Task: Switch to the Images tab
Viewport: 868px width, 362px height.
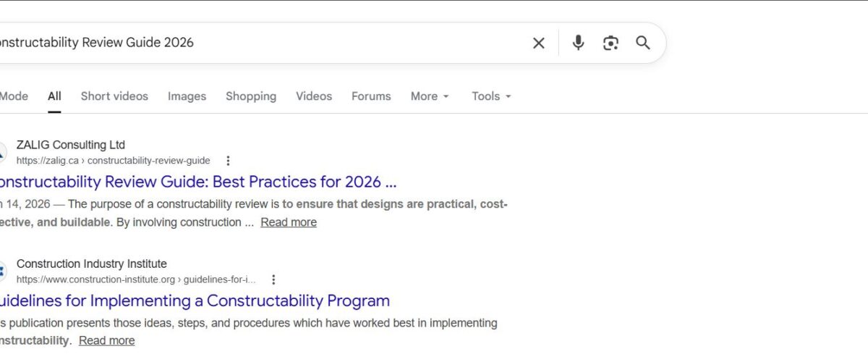Action: tap(187, 96)
